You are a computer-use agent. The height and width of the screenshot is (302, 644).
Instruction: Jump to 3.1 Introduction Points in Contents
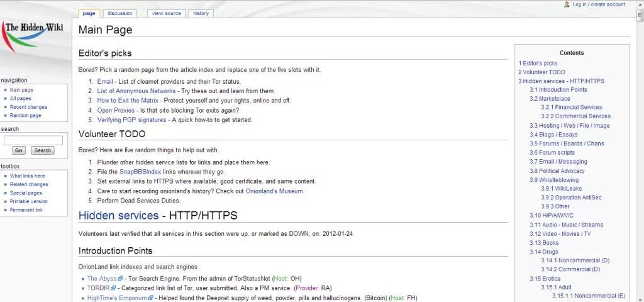558,89
